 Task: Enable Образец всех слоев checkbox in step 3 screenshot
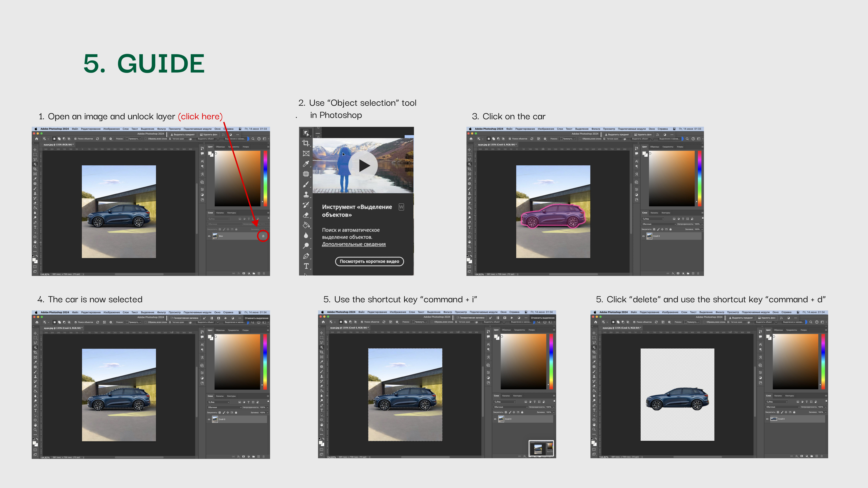[580, 139]
